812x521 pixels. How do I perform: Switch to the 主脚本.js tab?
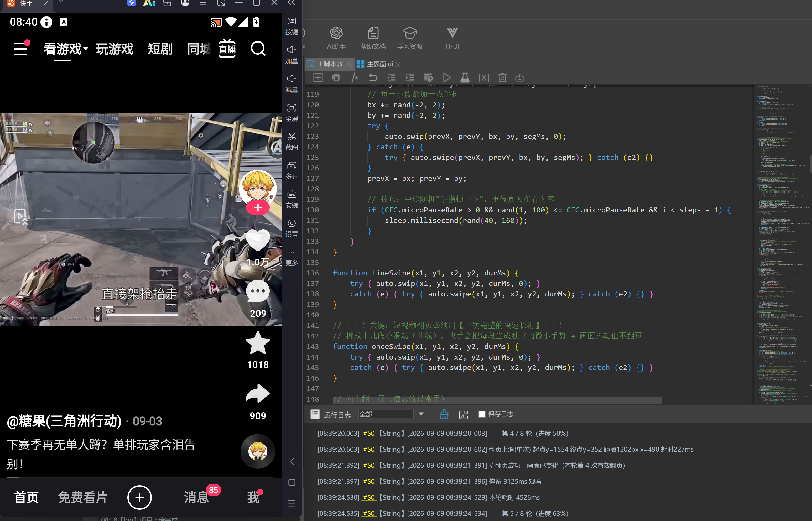(x=330, y=64)
